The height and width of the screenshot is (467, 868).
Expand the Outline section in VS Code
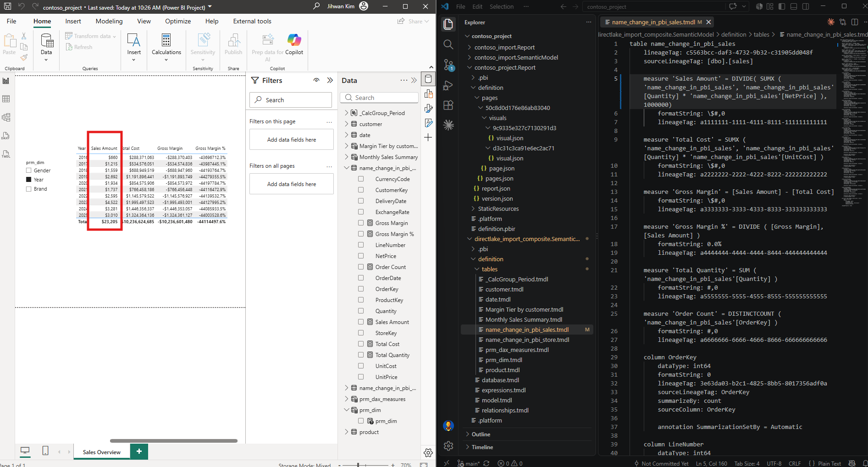481,434
